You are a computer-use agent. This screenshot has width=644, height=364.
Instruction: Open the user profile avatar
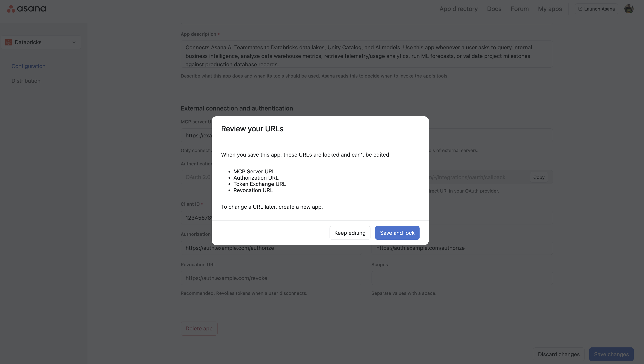pos(629,9)
